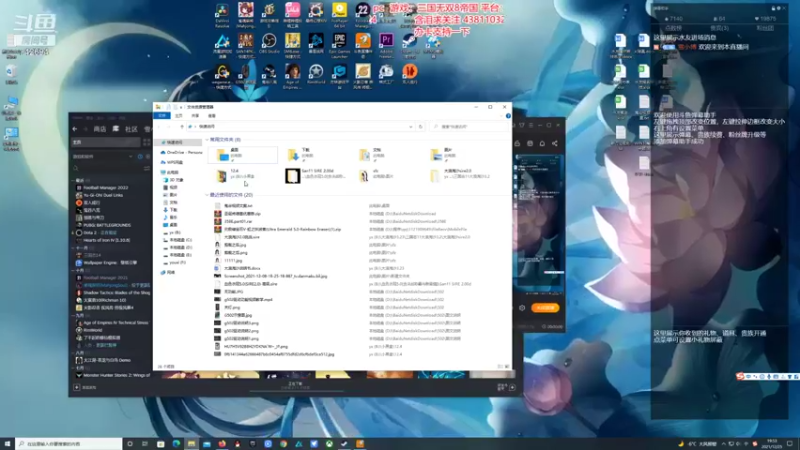Select WPS网盘 in the navigation pane
The image size is (800, 450).
(x=172, y=162)
